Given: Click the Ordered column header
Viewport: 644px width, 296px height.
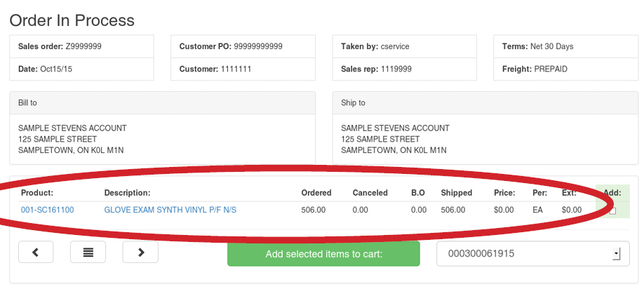Looking at the screenshot, I should [x=316, y=193].
